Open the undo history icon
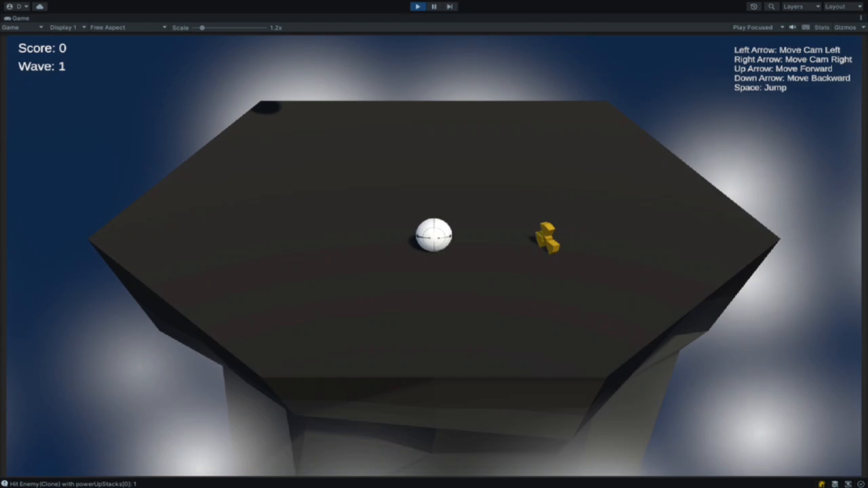Viewport: 868px width, 488px height. pyautogui.click(x=754, y=6)
